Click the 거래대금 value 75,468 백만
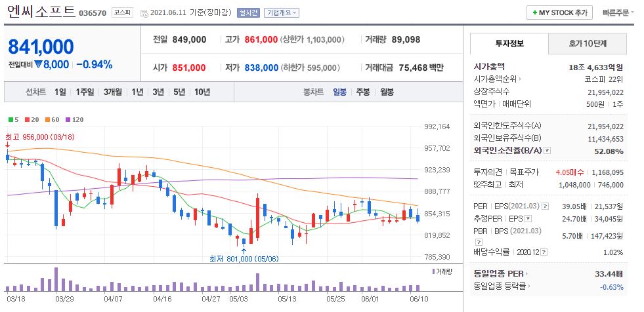The width and height of the screenshot is (644, 312). coord(421,68)
